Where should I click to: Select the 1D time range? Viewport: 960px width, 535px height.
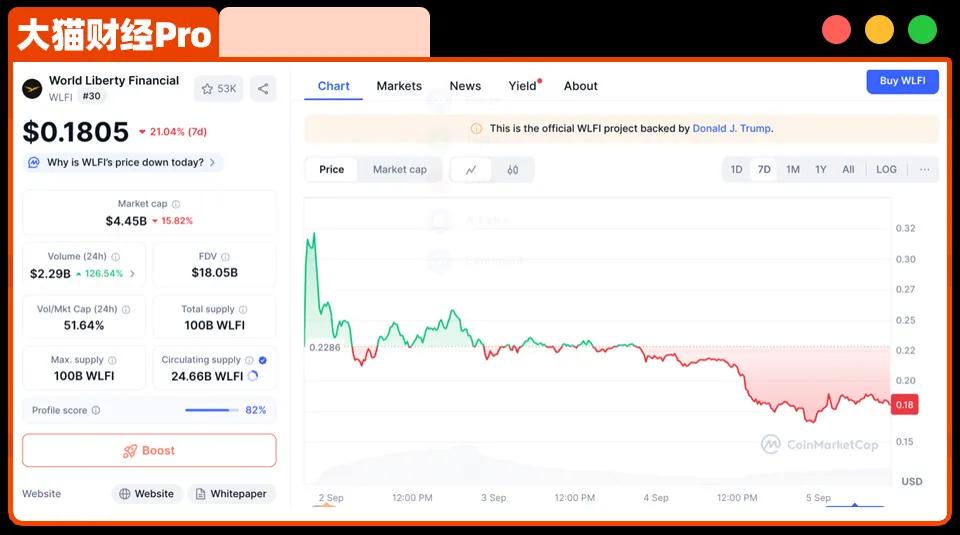(x=736, y=170)
